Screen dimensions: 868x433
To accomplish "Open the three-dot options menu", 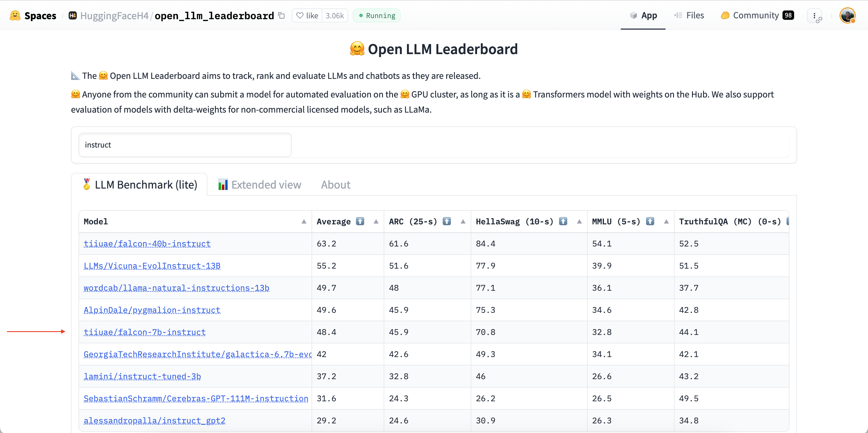I will click(814, 15).
